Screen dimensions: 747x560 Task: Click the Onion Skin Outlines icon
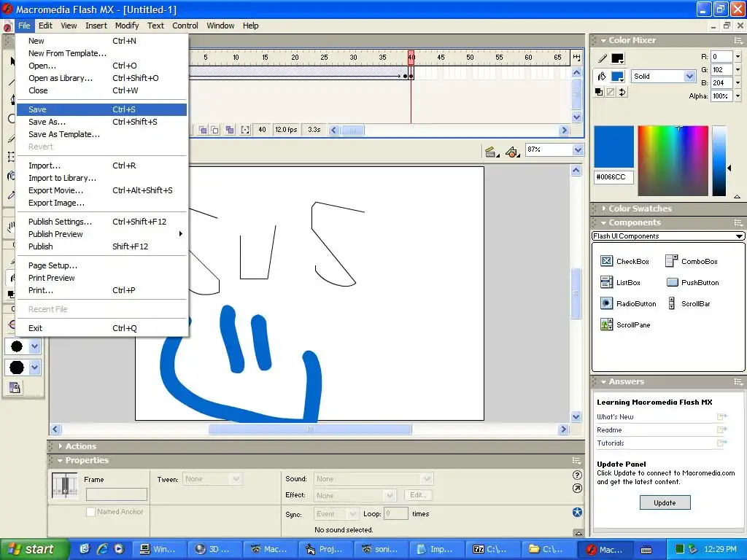[215, 130]
